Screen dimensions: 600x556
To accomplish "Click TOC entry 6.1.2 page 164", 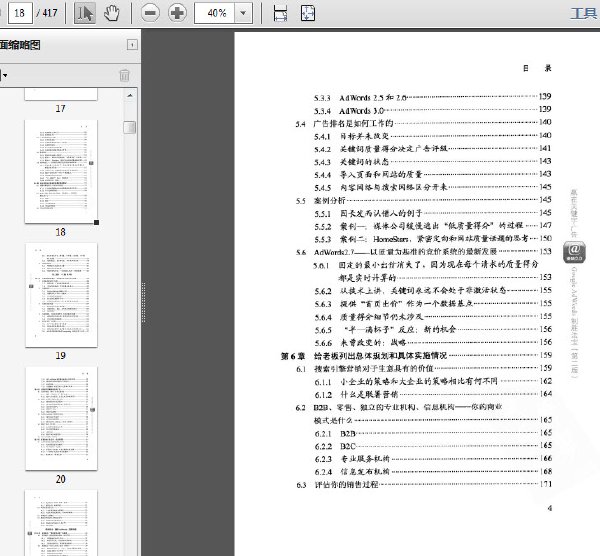I will [x=432, y=394].
